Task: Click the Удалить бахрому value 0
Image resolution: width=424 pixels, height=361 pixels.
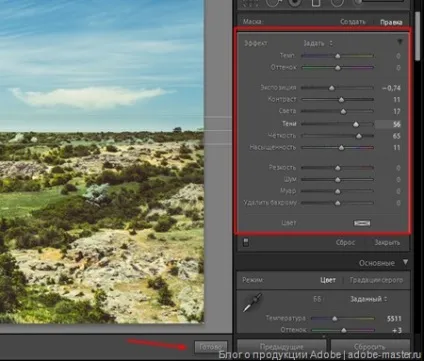Action: (x=398, y=203)
